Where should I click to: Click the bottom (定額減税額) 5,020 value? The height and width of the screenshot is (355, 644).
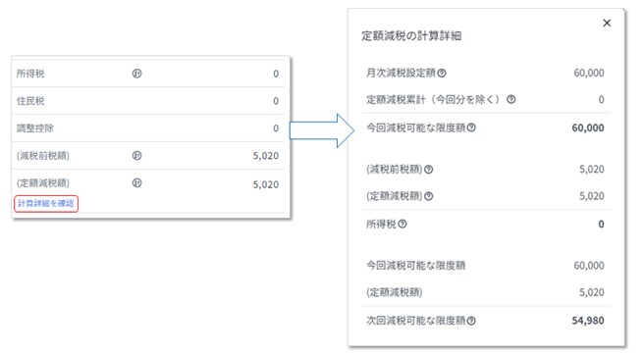pyautogui.click(x=591, y=292)
